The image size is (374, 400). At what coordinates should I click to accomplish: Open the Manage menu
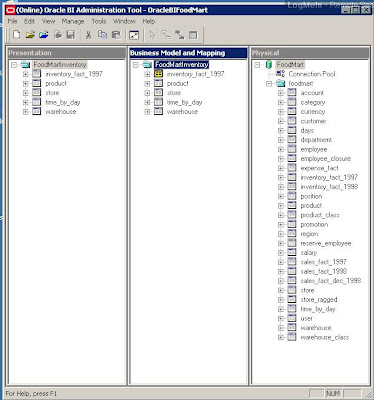point(73,21)
